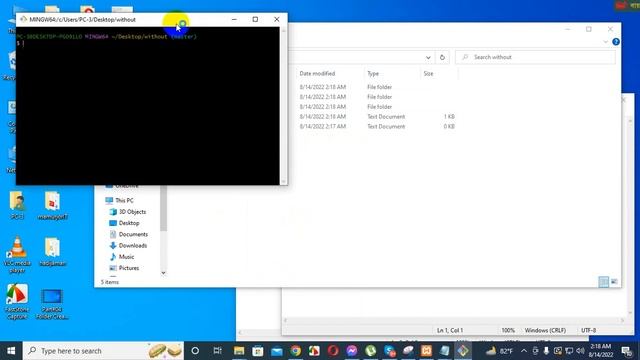Open Pictures in the navigation pane

[x=129, y=268]
